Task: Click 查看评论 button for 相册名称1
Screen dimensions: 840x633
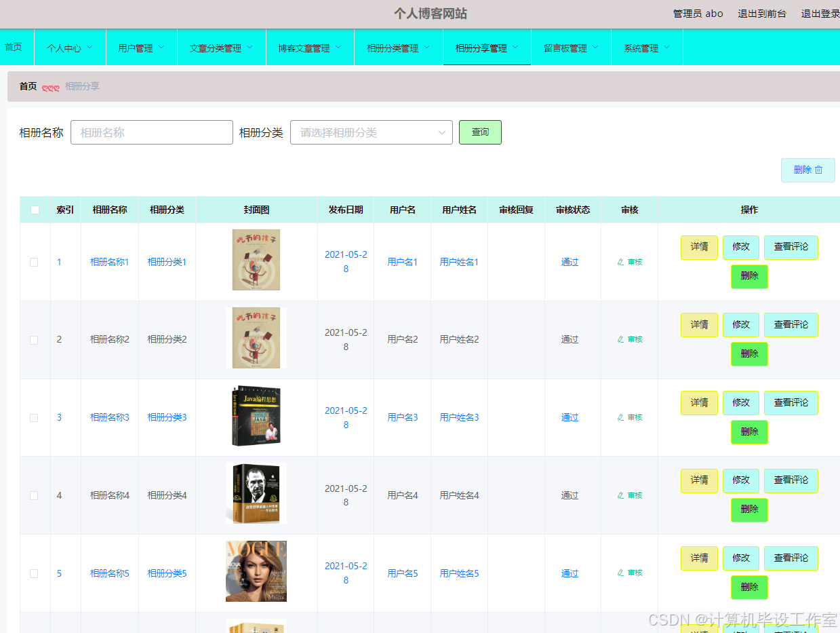Action: click(x=791, y=248)
